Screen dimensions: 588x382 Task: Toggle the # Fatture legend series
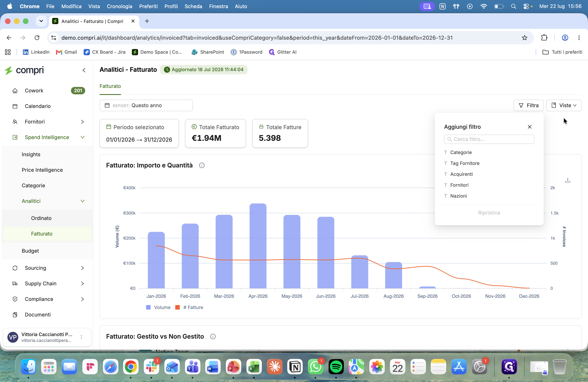coord(189,307)
